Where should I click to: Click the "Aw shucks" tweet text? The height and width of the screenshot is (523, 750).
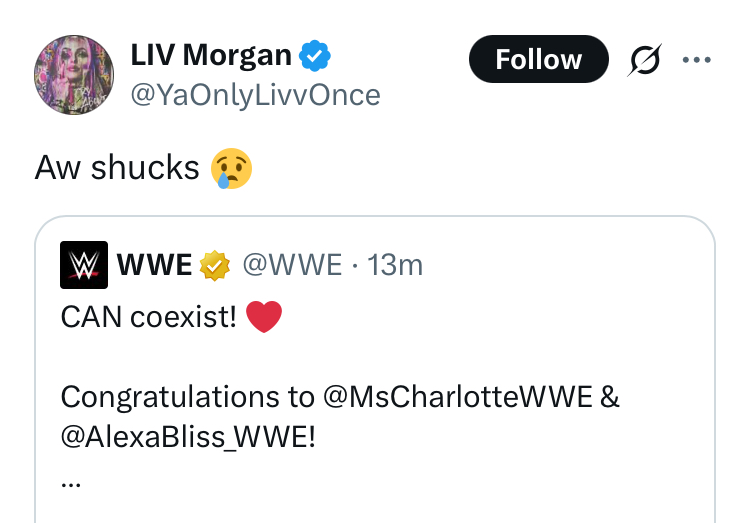[x=117, y=168]
